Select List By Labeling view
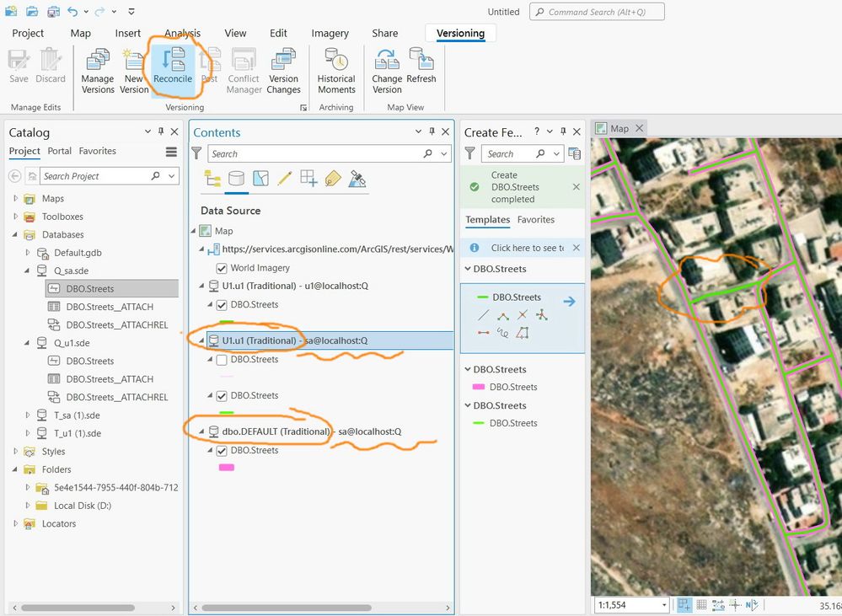 click(x=333, y=179)
